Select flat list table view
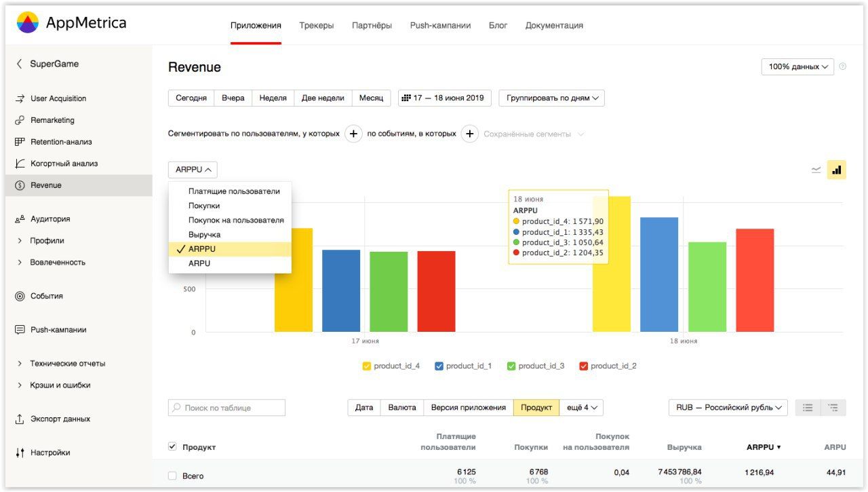 coord(808,408)
